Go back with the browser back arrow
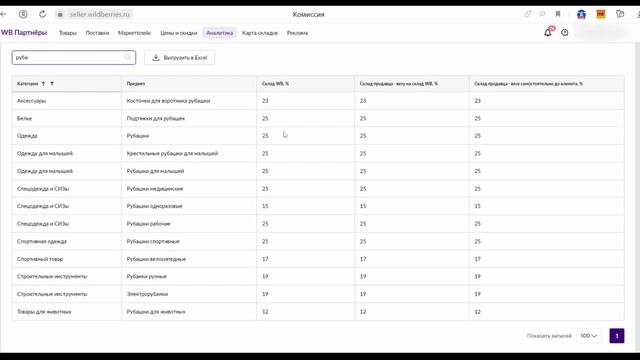This screenshot has width=640, height=360. coord(3,14)
